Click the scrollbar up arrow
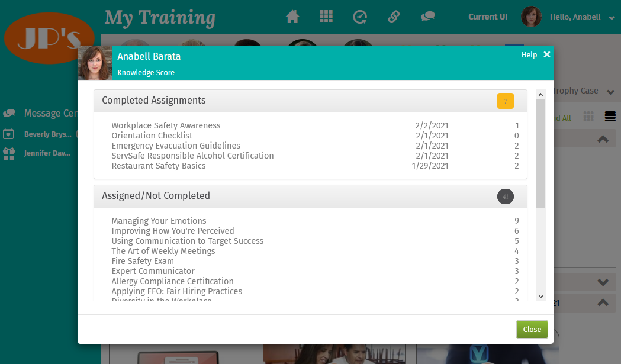 click(x=540, y=95)
